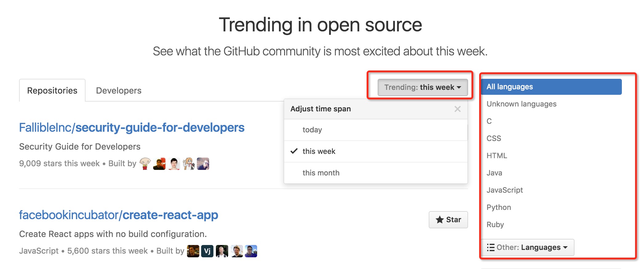Click second avatar of security-guide-for-developers contributors
This screenshot has width=644, height=269.
pyautogui.click(x=159, y=164)
